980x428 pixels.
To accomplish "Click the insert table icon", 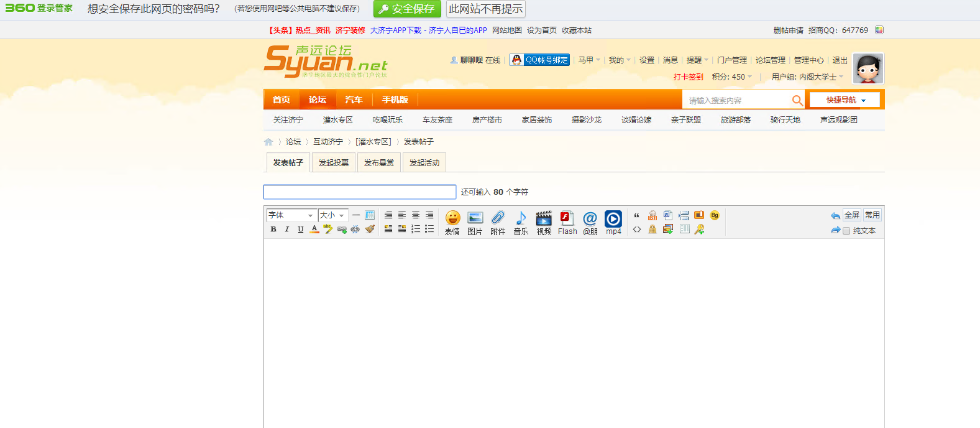I will (x=370, y=215).
